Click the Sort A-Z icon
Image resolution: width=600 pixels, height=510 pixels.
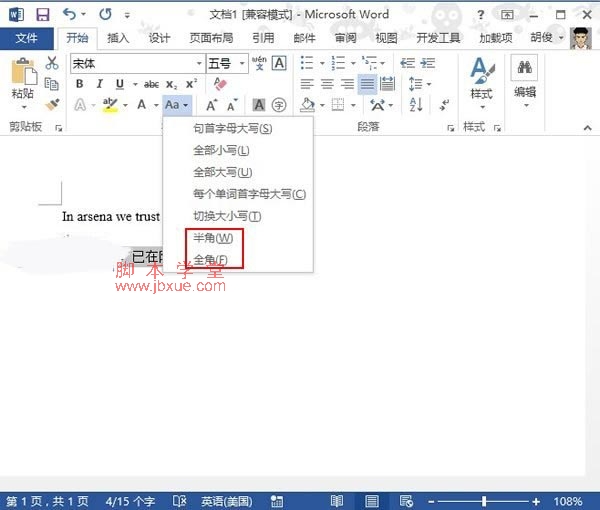point(416,104)
